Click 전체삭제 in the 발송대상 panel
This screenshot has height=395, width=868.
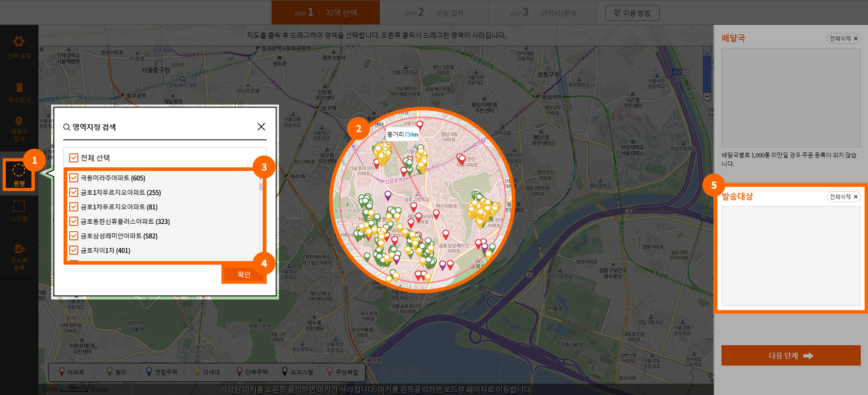point(843,197)
